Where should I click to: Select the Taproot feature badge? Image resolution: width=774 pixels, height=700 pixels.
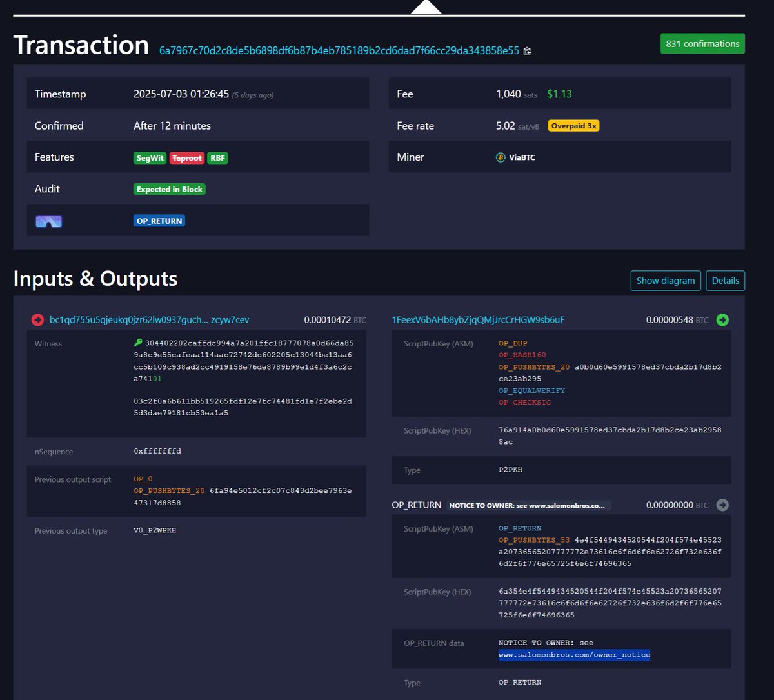[x=186, y=157]
